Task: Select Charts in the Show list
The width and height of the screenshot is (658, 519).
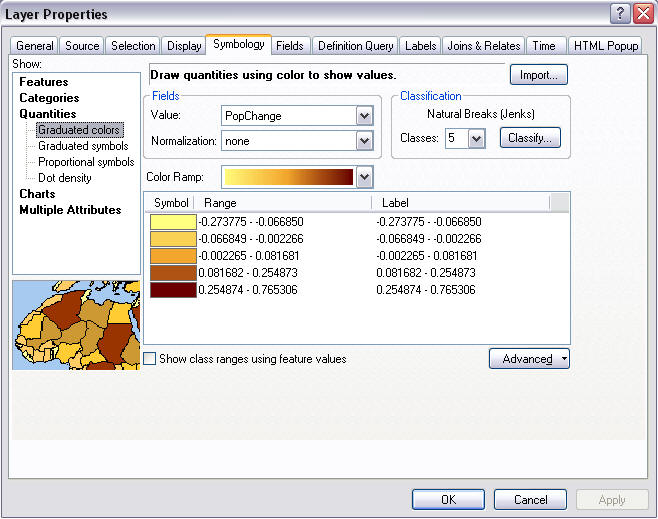Action: [x=37, y=194]
